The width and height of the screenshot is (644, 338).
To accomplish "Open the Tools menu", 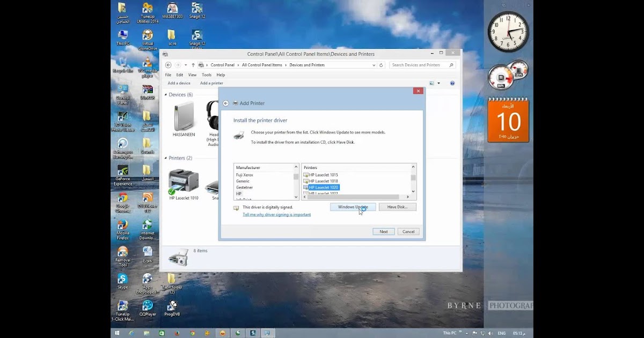I will pos(207,75).
